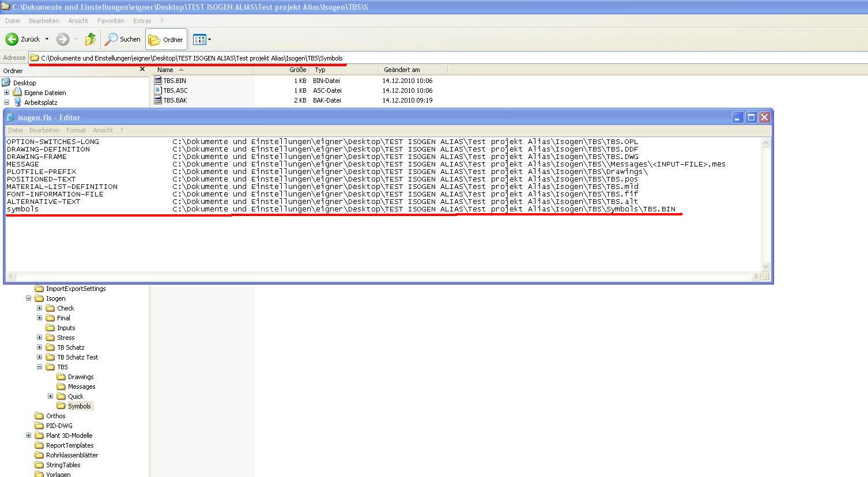Viewport: 868px width, 477px height.
Task: Select the Drawings folder
Action: 81,377
